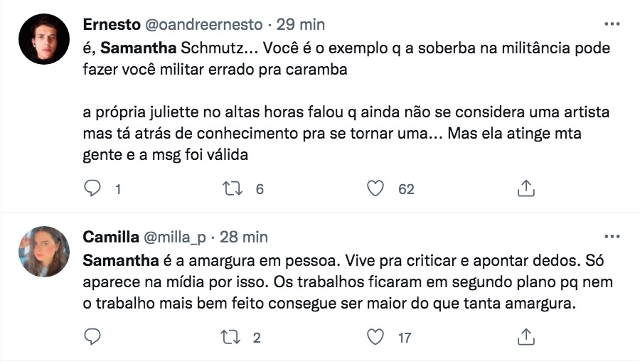
Task: Click the 29 min timestamp
Action: [x=301, y=24]
